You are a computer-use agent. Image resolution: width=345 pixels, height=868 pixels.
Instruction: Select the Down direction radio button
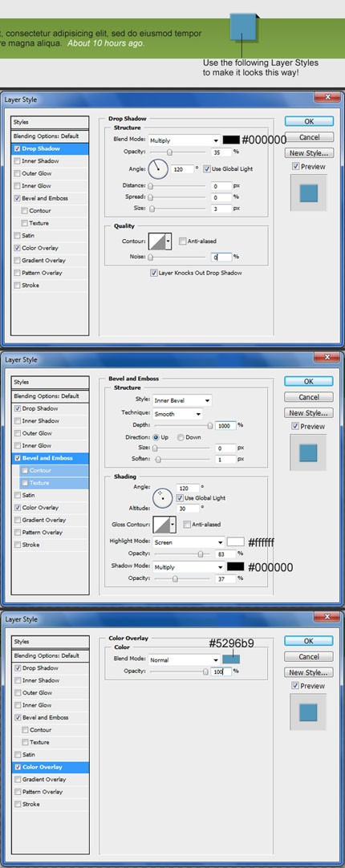[x=181, y=437]
